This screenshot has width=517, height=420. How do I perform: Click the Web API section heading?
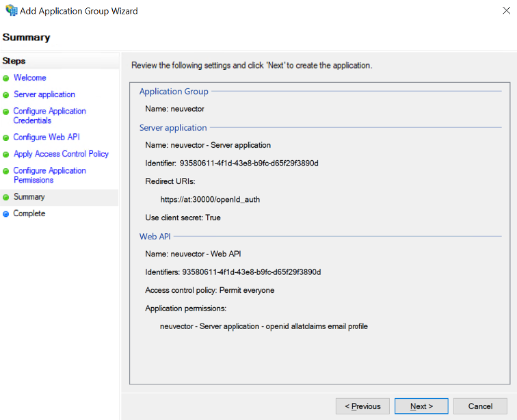coord(155,237)
